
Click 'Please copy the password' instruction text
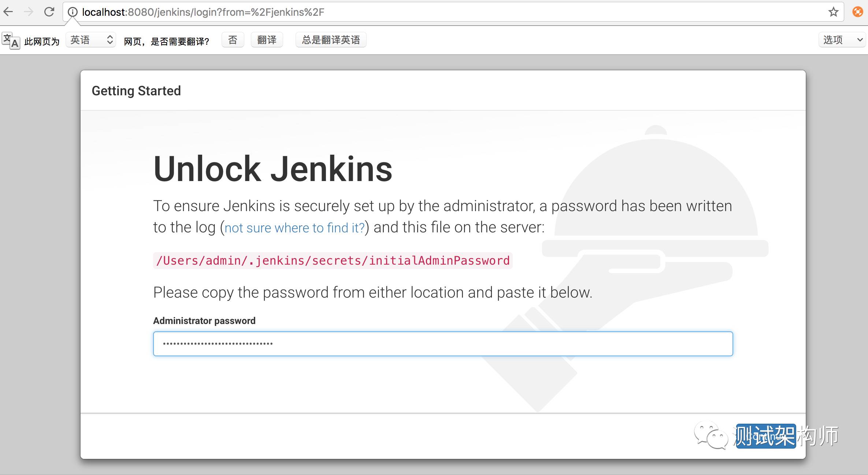pos(373,292)
